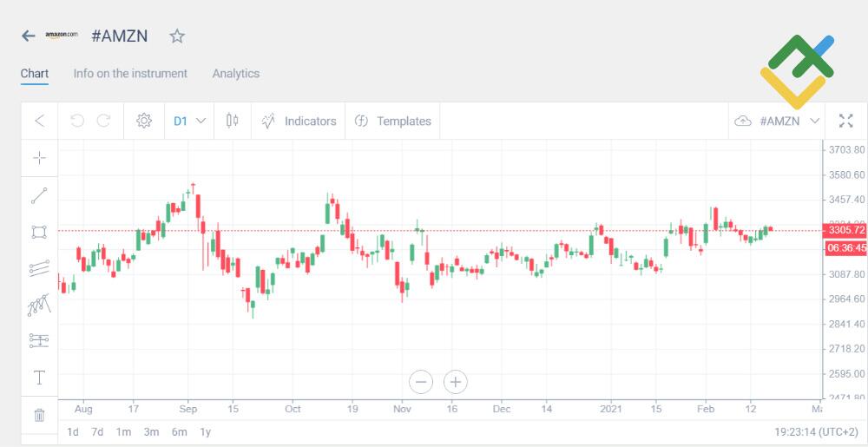Select the Text annotation tool

click(39, 378)
